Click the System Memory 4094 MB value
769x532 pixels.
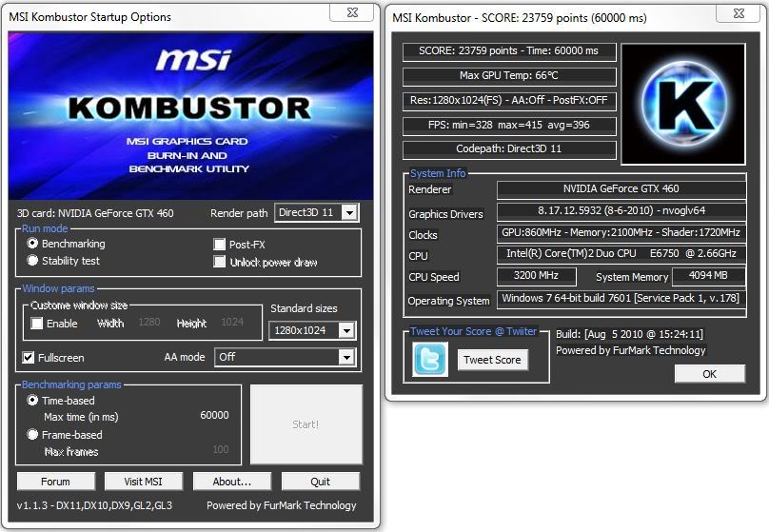(x=708, y=276)
